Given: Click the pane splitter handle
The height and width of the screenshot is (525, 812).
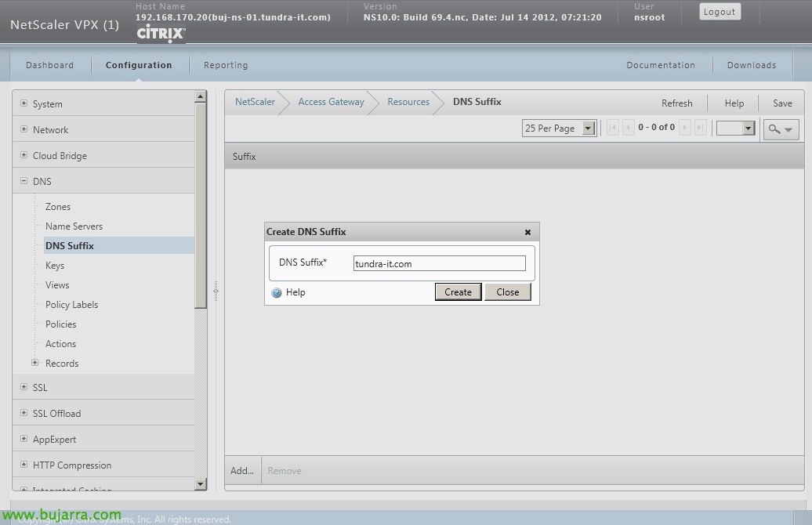Looking at the screenshot, I should (x=216, y=291).
